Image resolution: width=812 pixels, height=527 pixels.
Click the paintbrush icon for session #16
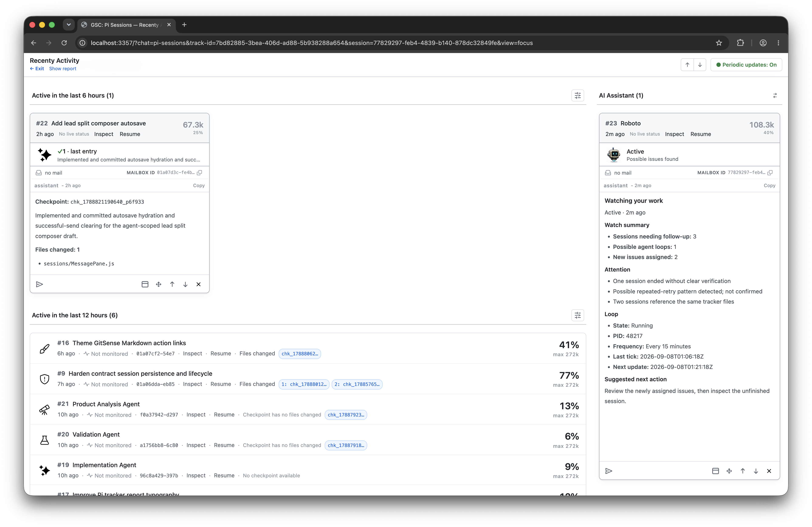44,348
